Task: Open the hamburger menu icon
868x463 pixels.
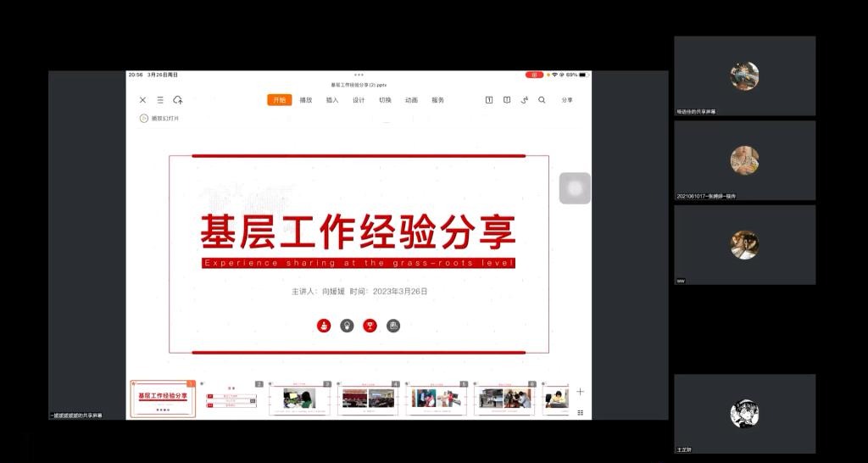Action: coord(160,100)
